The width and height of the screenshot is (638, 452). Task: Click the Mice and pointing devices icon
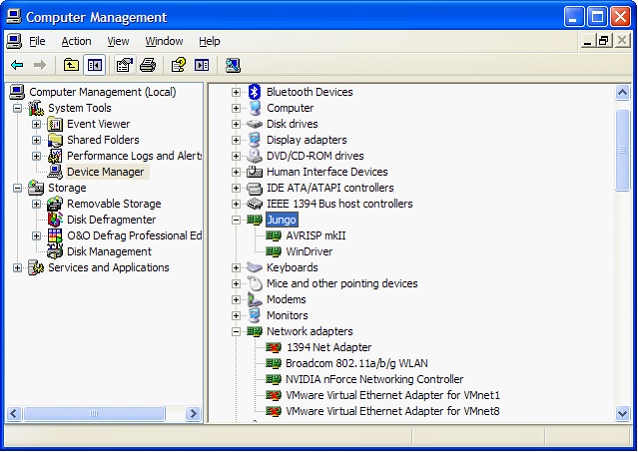point(254,283)
